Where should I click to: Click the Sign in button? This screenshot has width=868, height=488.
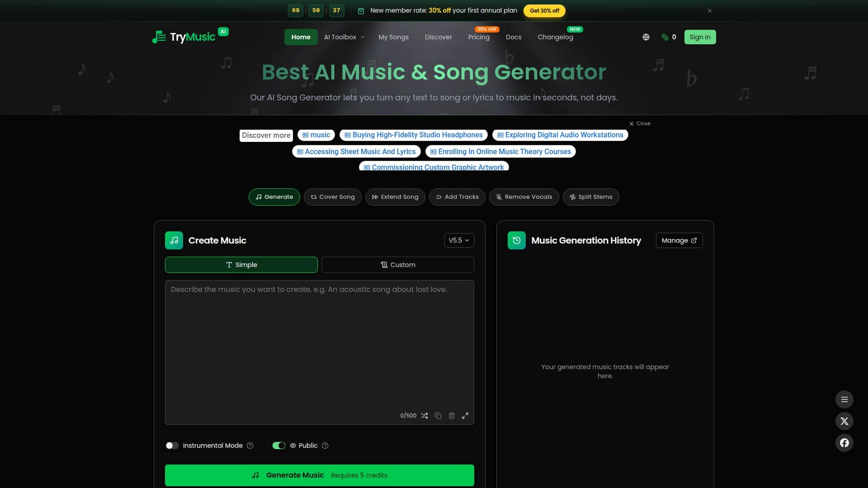click(x=700, y=37)
